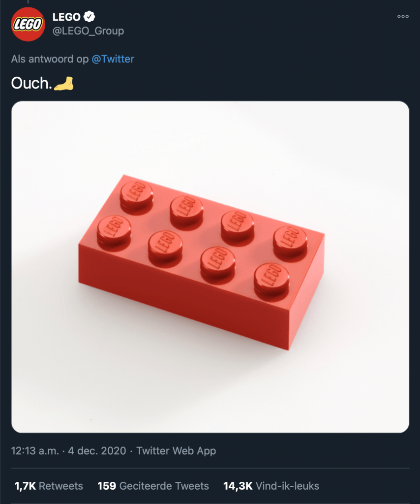This screenshot has width=420, height=504.
Task: Click the verified badge next to LEGO
Action: point(89,17)
